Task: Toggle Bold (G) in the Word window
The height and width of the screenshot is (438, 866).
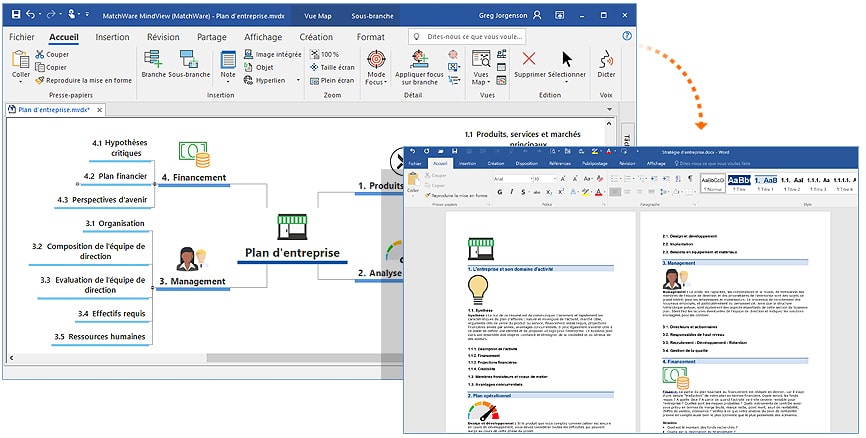Action: click(500, 192)
